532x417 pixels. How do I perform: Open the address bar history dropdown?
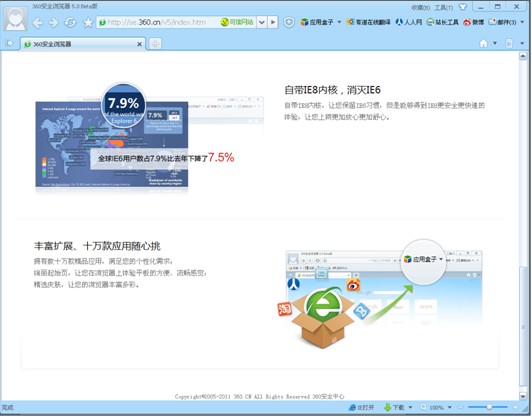pos(262,22)
